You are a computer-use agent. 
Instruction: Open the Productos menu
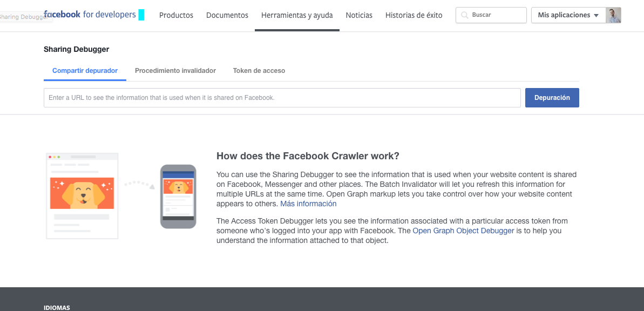click(x=176, y=15)
